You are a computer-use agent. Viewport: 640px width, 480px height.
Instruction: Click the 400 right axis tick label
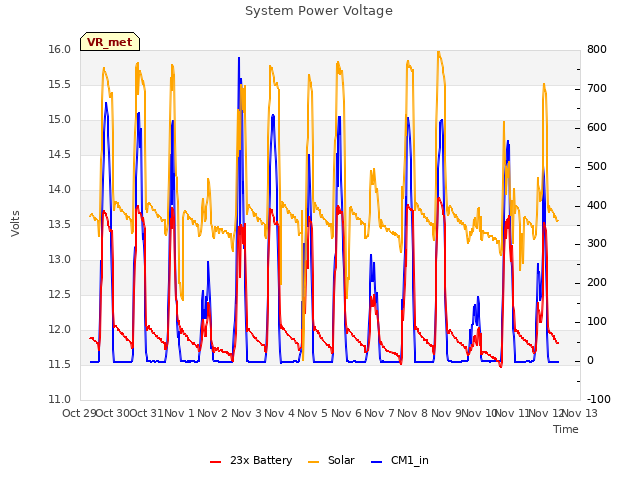point(597,205)
